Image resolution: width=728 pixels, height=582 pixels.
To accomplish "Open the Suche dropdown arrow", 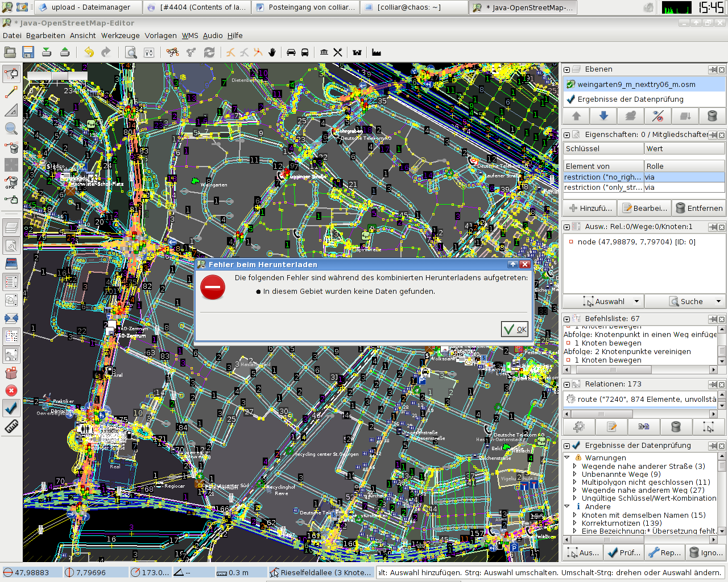I will click(x=718, y=302).
